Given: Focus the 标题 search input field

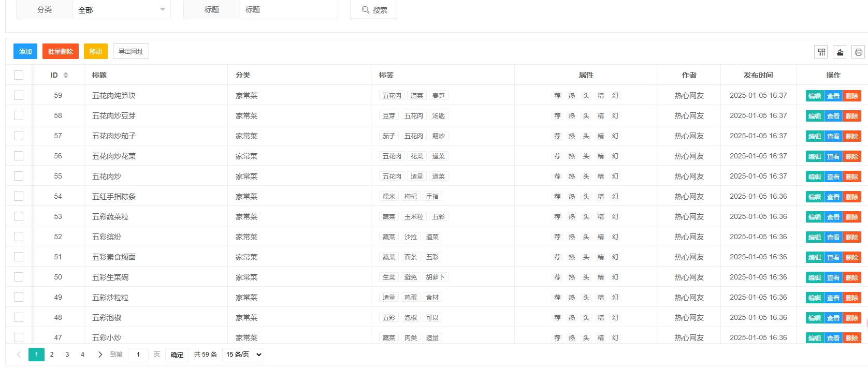Looking at the screenshot, I should click(x=288, y=10).
